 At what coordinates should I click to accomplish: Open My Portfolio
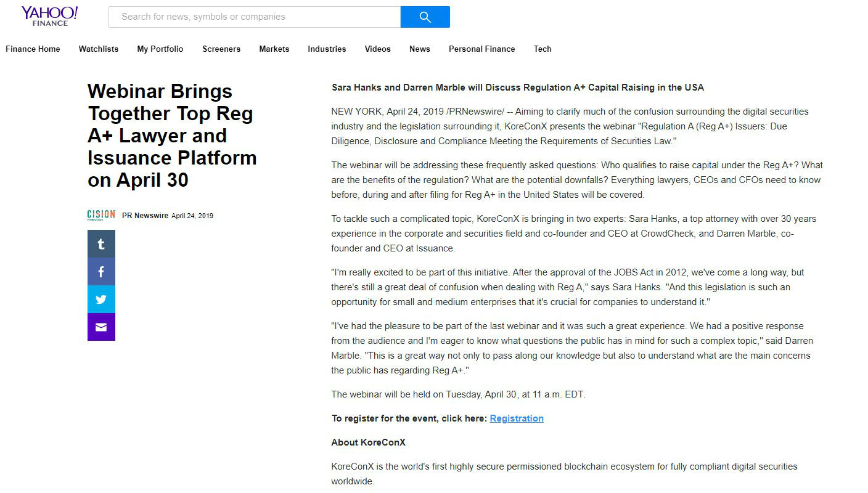tap(160, 49)
